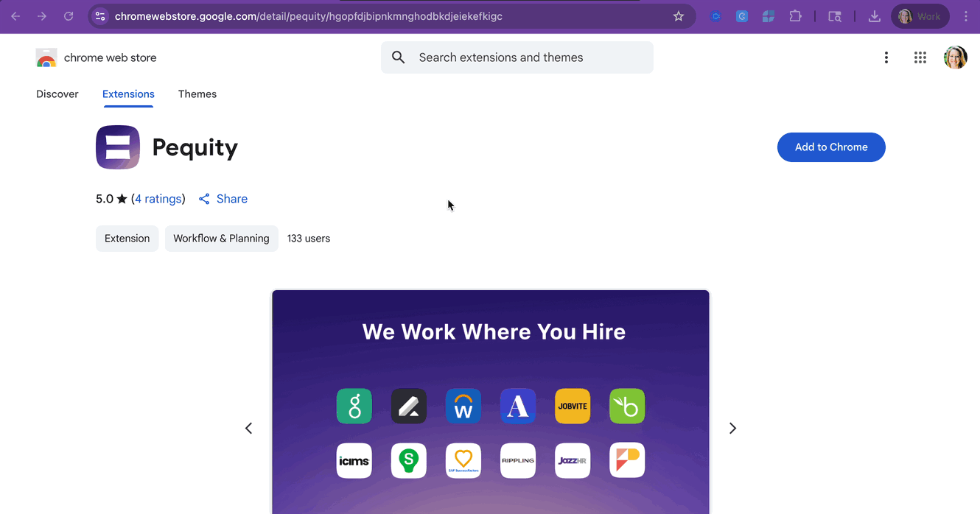Open the Google apps grid
The height and width of the screenshot is (514, 980).
[920, 57]
